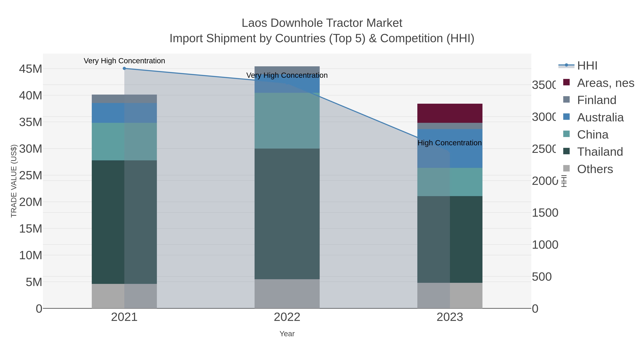Viewport: 644px width, 362px height.
Task: Click the 2021 HHI data point marker
Action: pos(124,68)
